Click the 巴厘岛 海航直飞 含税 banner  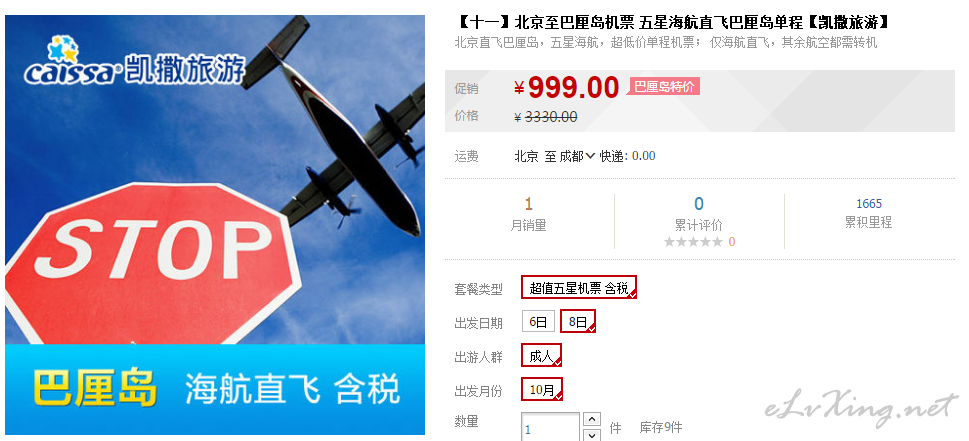(x=215, y=389)
